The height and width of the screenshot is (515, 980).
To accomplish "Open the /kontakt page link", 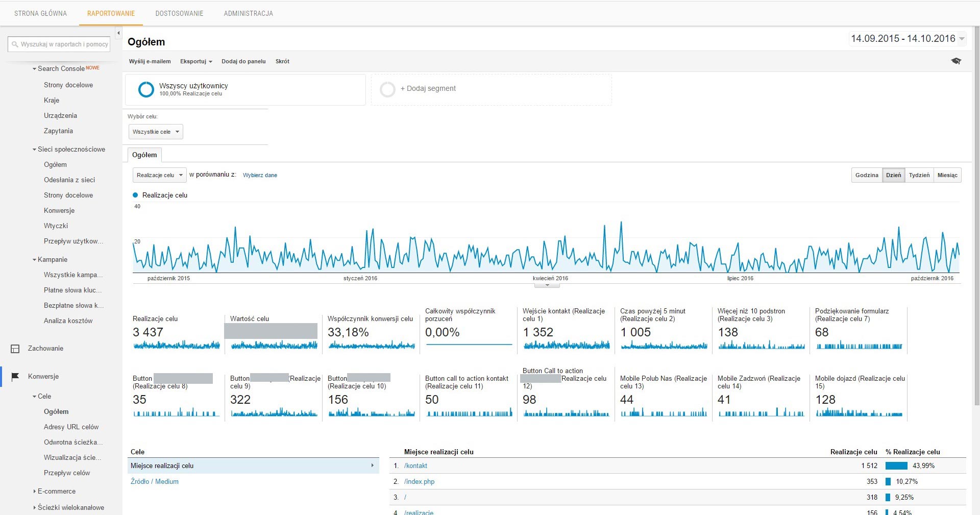I will click(415, 466).
